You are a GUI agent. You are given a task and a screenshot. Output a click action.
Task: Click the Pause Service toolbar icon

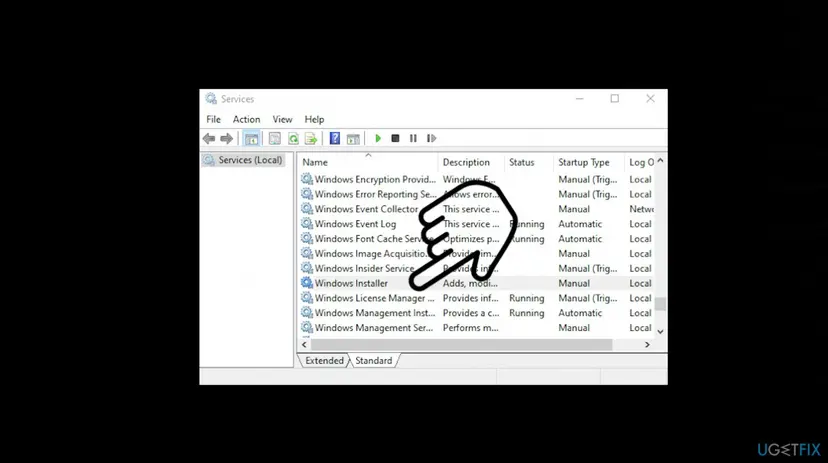pyautogui.click(x=413, y=138)
